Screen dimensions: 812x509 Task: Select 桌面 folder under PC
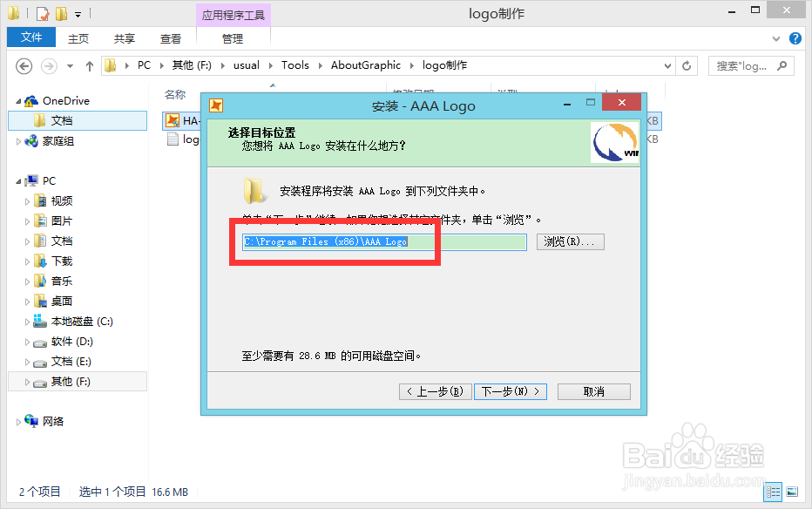tap(62, 302)
